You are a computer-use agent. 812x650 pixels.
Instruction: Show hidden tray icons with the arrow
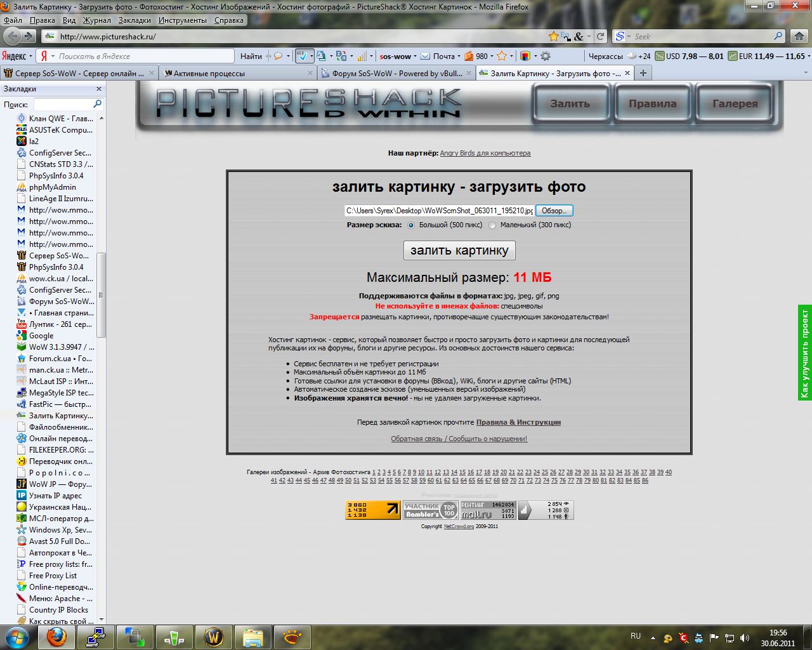coord(653,637)
